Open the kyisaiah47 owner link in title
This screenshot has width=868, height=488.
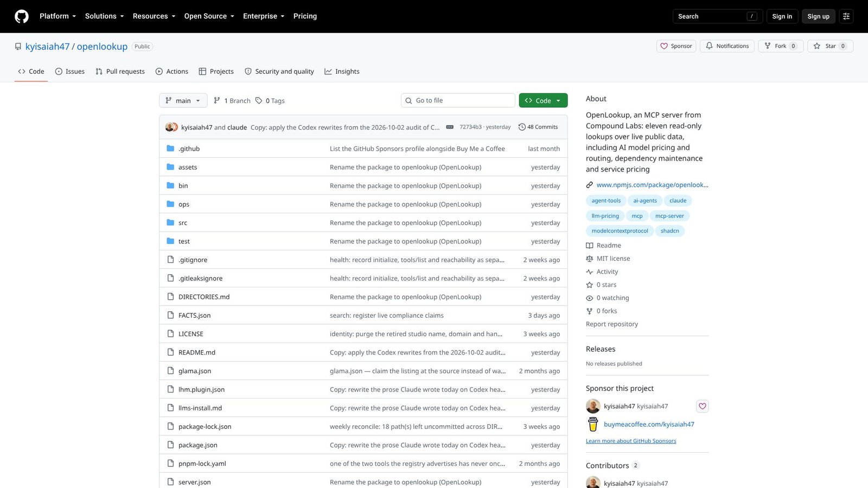pyautogui.click(x=48, y=47)
